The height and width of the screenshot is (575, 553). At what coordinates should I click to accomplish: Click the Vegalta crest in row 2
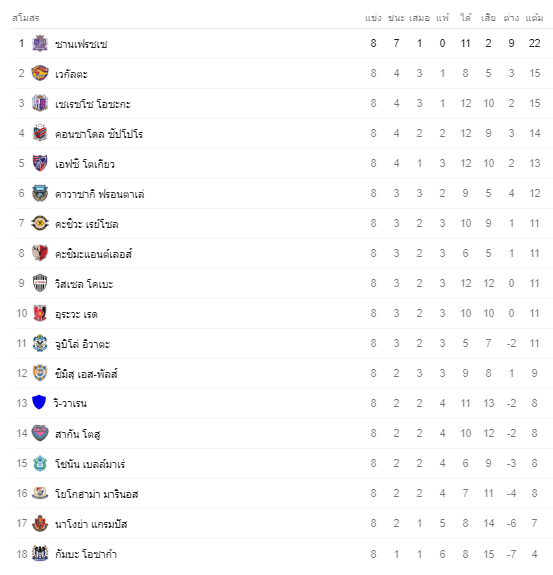point(40,73)
